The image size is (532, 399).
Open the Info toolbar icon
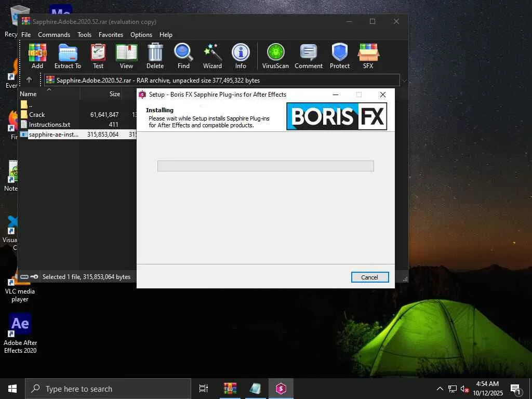[241, 56]
